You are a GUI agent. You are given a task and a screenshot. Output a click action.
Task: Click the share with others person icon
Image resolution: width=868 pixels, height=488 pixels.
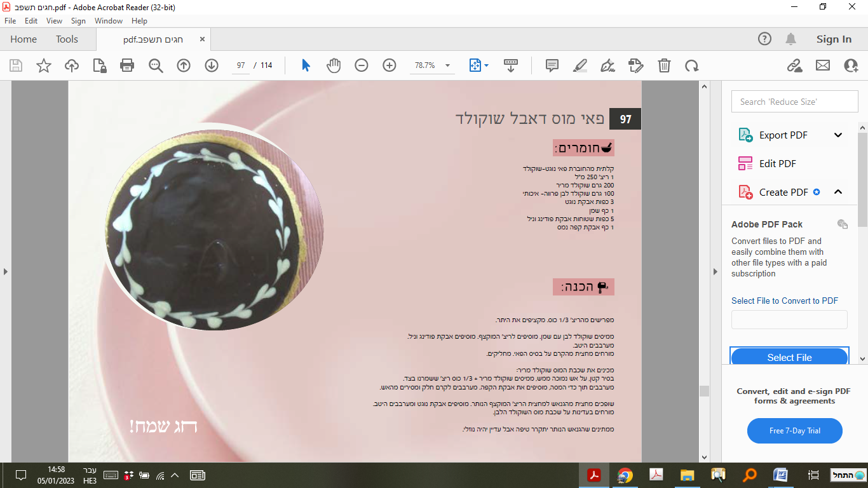pos(851,65)
